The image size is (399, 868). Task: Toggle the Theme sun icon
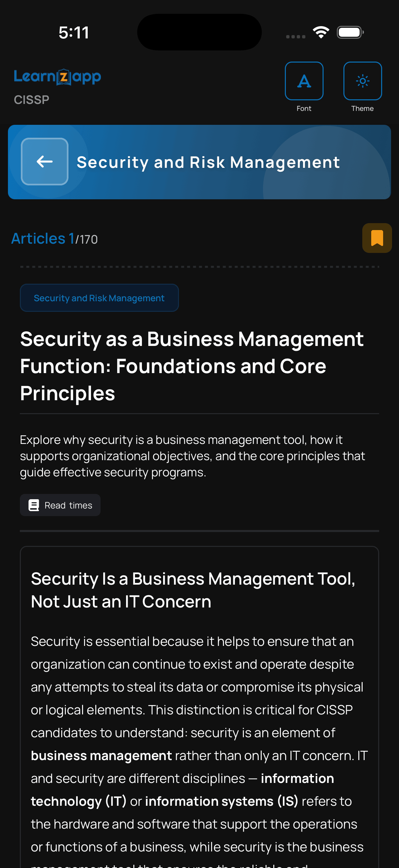pos(362,81)
